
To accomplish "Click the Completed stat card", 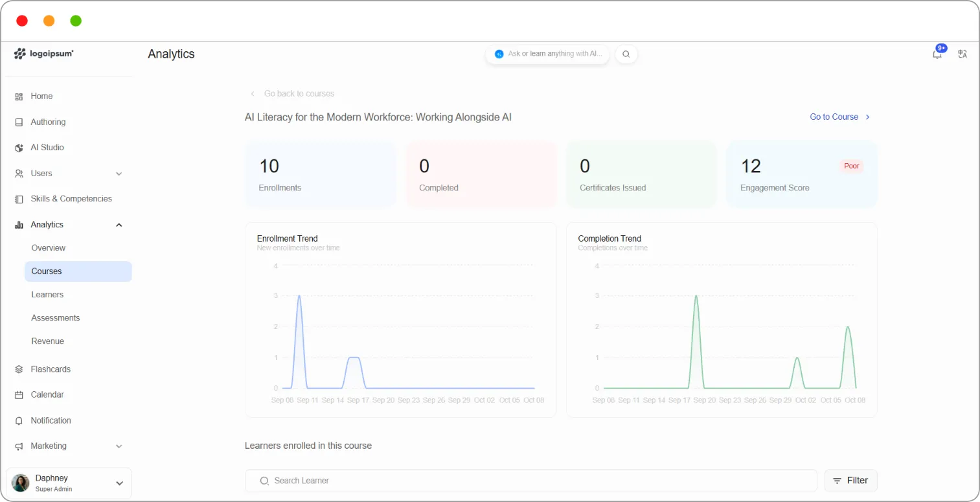I will (481, 175).
